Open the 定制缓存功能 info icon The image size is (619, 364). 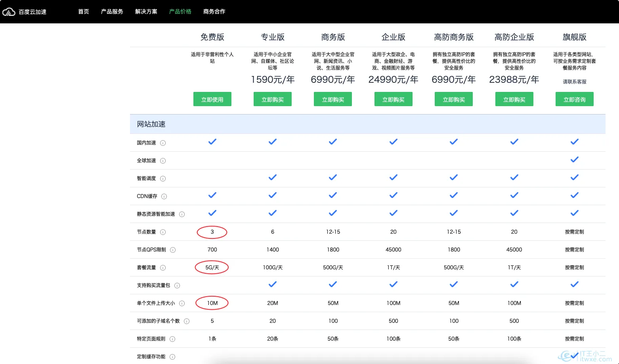[173, 356]
